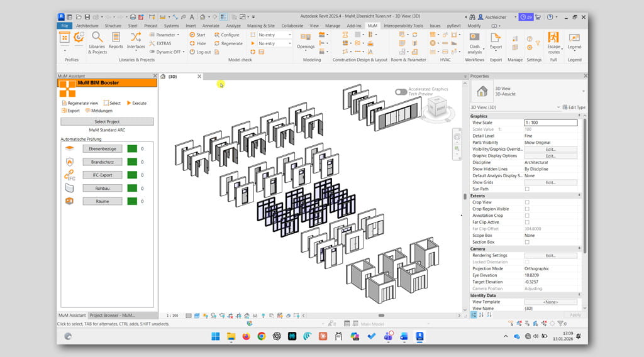Screen dimensions: 644x357
Task: Open Google Chrome from the taskbar
Action: click(x=261, y=336)
